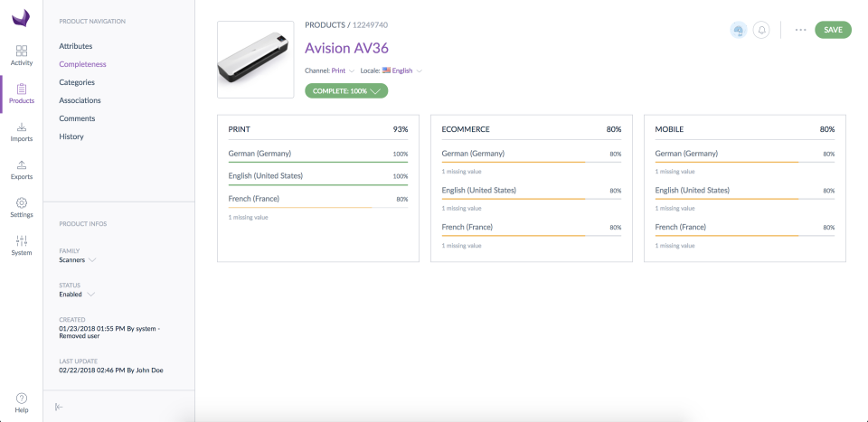Expand the Family Scanners dropdown
This screenshot has width=868, height=422.
click(x=77, y=260)
